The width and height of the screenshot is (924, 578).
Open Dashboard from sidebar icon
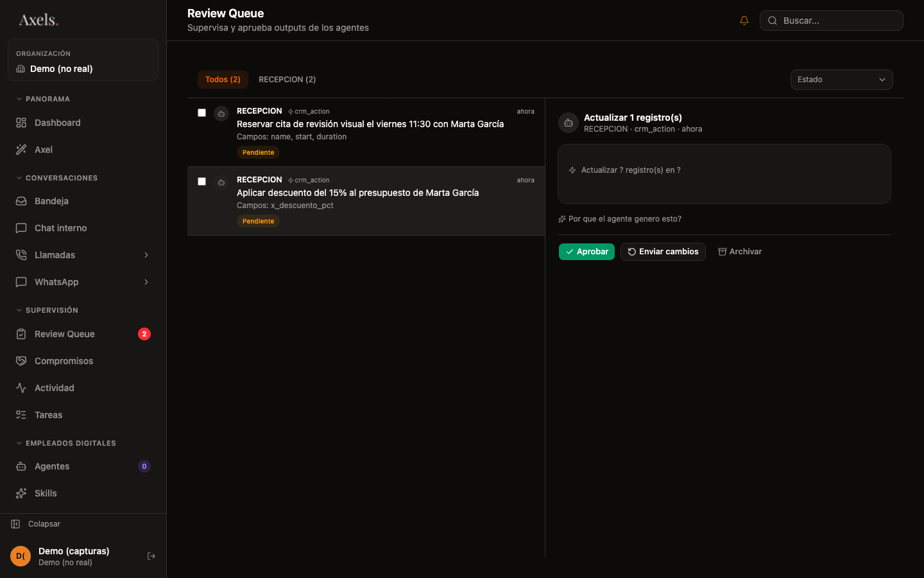click(21, 123)
